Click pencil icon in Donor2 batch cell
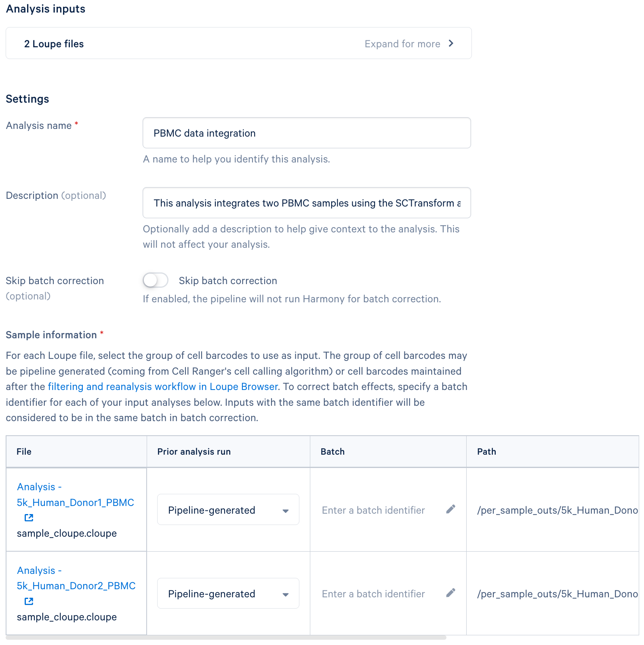 (450, 593)
